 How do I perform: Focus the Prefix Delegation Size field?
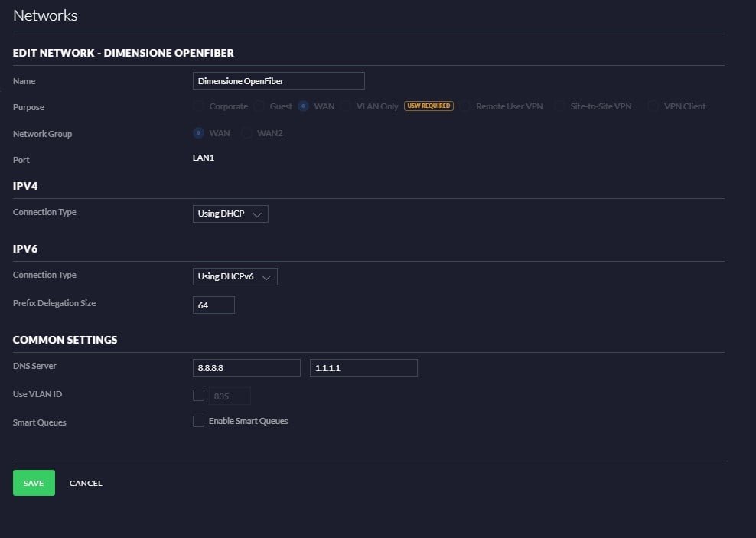click(213, 305)
